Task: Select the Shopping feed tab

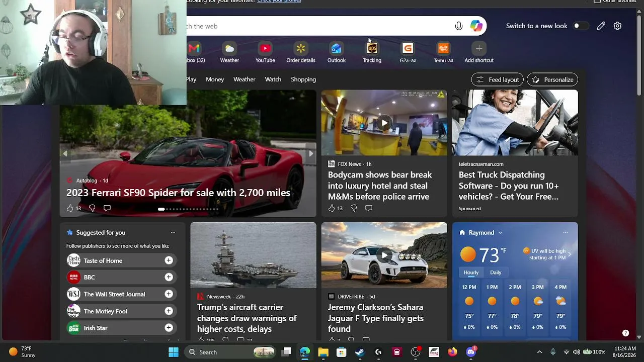Action: pos(303,79)
